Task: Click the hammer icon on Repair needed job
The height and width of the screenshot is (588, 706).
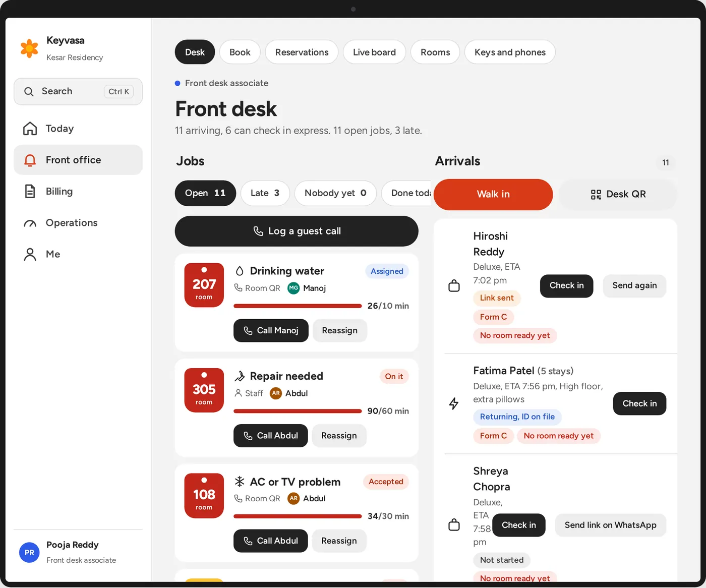Action: click(240, 376)
